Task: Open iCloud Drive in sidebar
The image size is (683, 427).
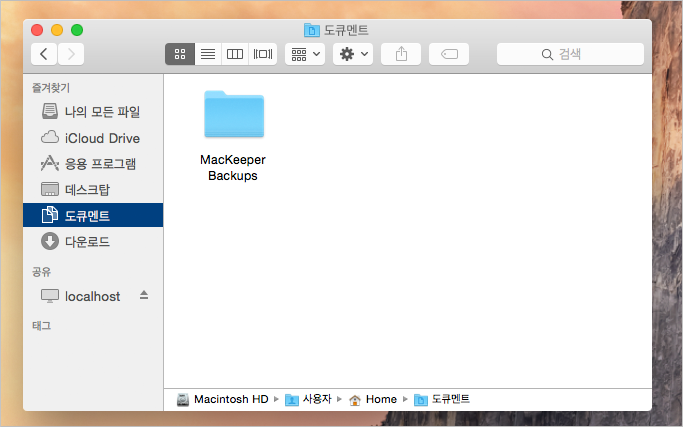Action: coord(93,138)
